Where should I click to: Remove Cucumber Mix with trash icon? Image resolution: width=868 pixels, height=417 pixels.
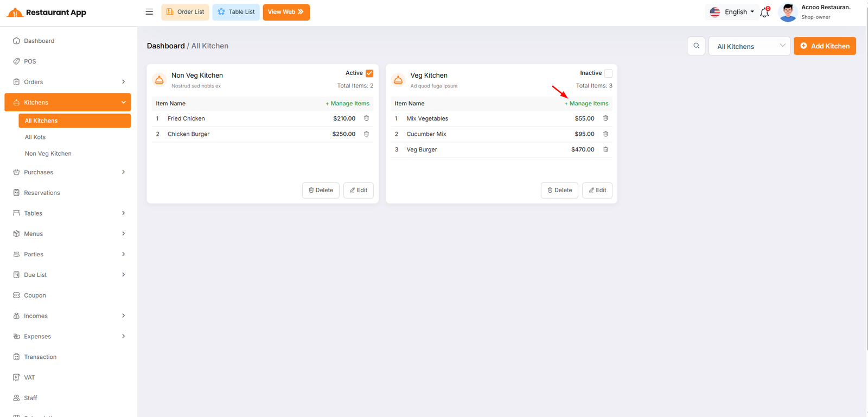pyautogui.click(x=605, y=134)
